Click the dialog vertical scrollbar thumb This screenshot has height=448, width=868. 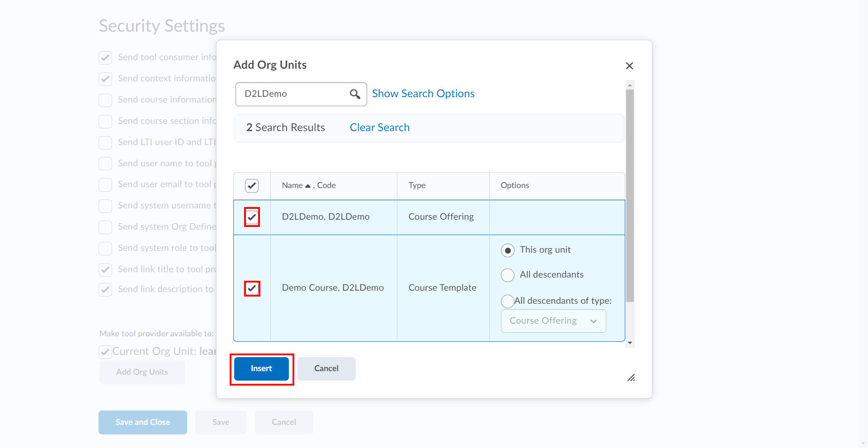coord(630,195)
